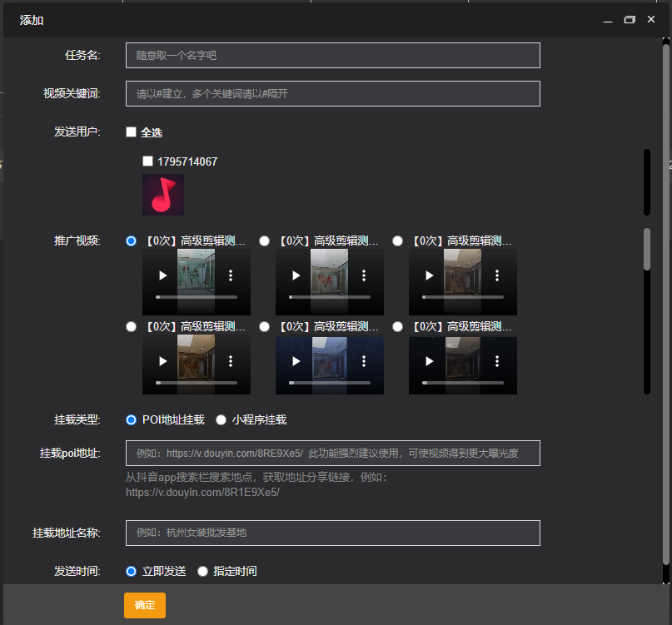Click the 添加 dialog title
Viewport: 672px width, 625px height.
(x=32, y=20)
